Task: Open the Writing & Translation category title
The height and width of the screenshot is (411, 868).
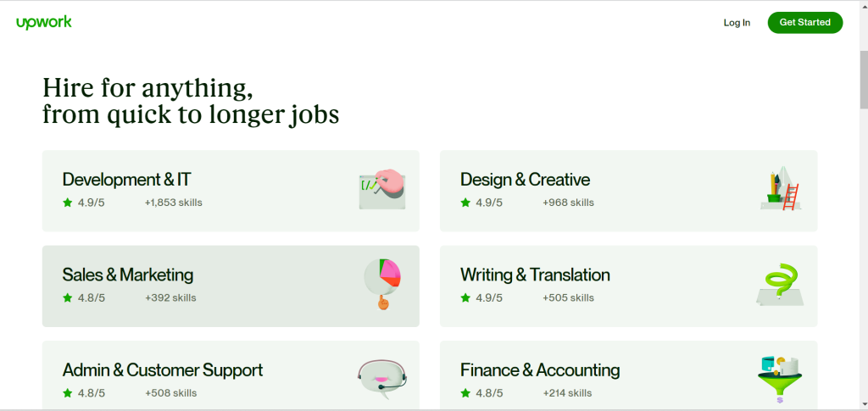Action: 535,275
